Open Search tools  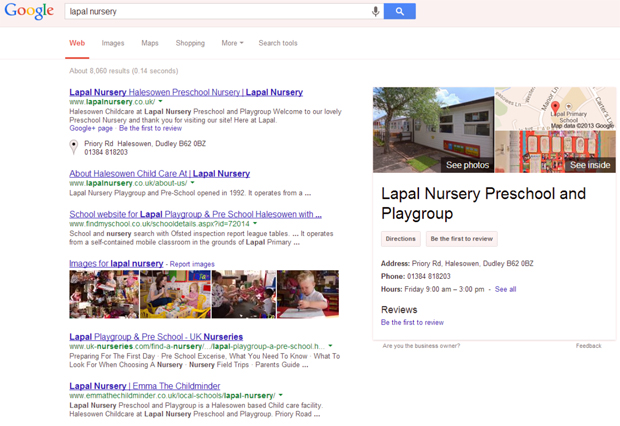pyautogui.click(x=278, y=43)
